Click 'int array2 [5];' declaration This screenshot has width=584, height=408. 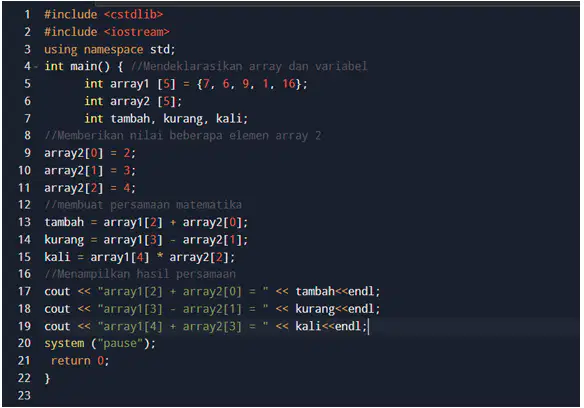(133, 101)
